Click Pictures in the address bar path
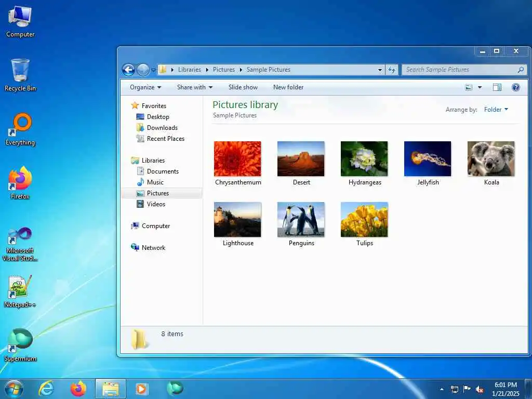This screenshot has width=532, height=399. point(223,70)
